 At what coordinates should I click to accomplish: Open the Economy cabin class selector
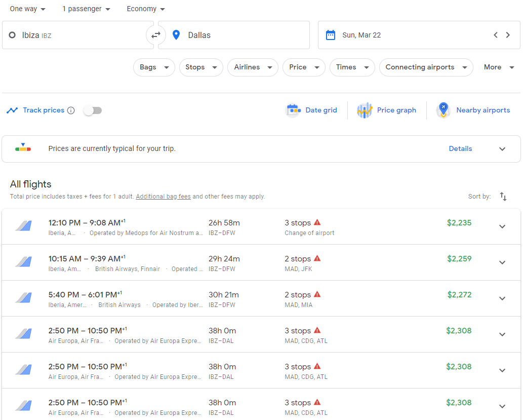point(145,9)
